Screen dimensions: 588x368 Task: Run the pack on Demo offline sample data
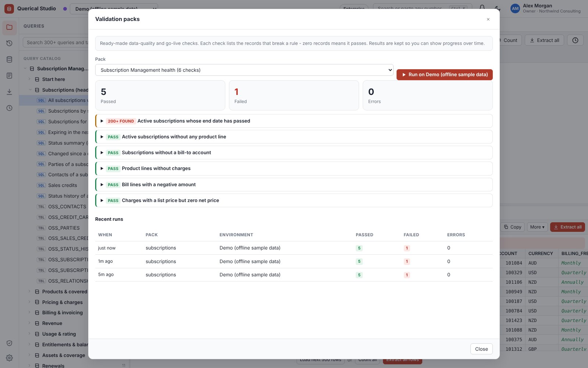tap(445, 75)
